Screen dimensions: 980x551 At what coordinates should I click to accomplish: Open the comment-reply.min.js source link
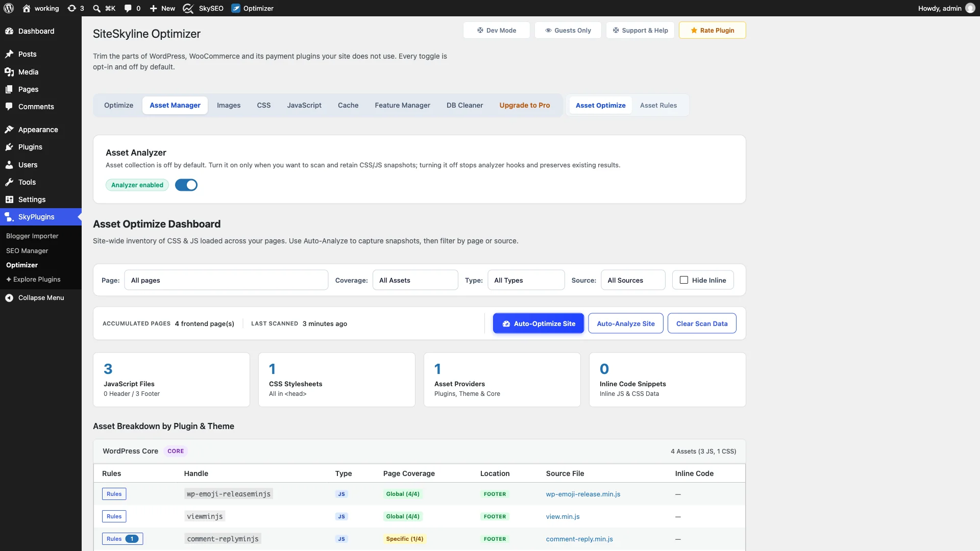click(579, 539)
